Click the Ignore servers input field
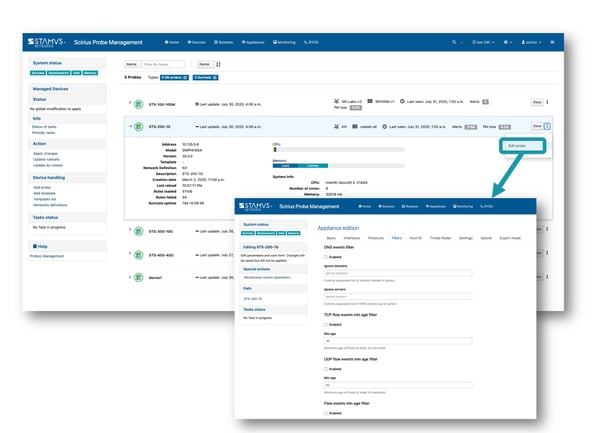The image size is (600, 433). pyautogui.click(x=398, y=296)
